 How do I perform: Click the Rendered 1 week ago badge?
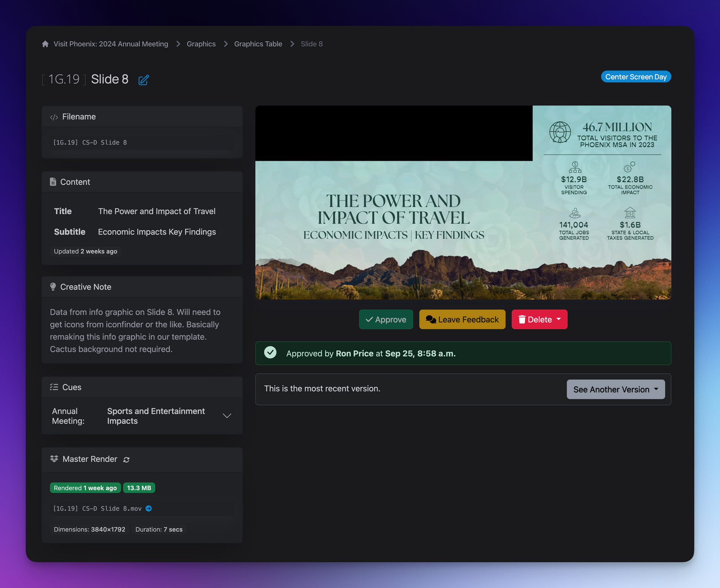85,488
